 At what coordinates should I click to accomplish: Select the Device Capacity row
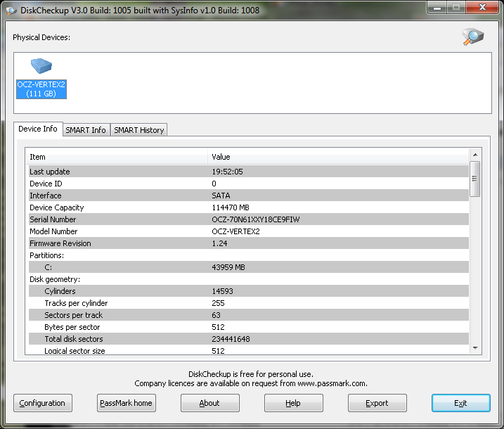pos(248,207)
